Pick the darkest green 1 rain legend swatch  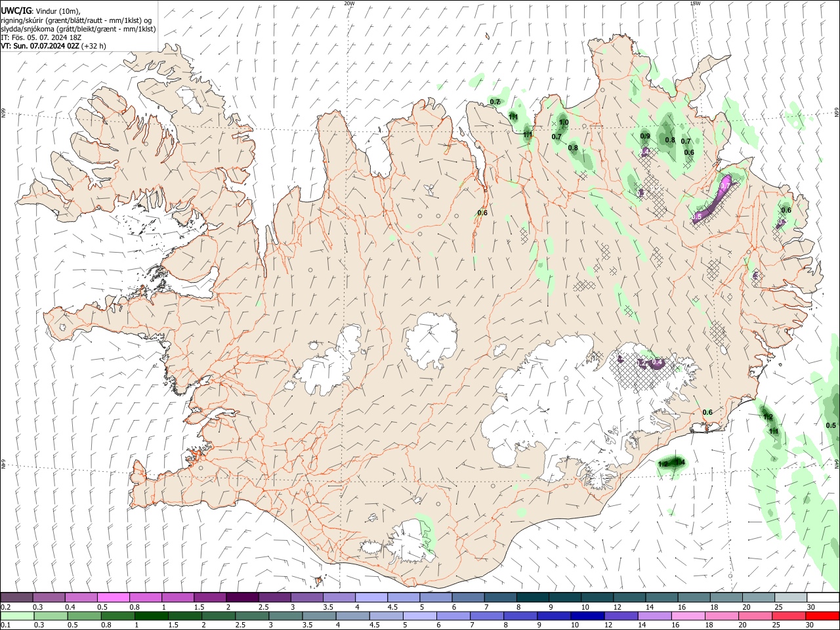pos(151,616)
